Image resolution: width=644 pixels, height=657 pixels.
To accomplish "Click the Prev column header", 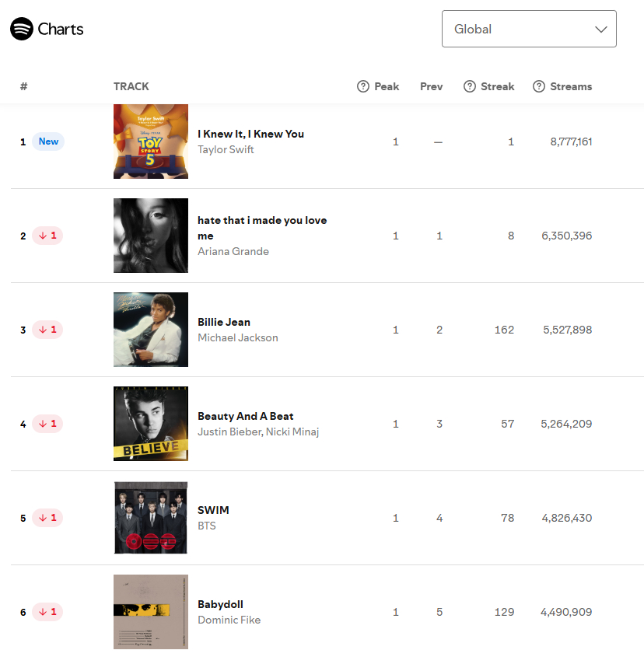I will pos(432,86).
